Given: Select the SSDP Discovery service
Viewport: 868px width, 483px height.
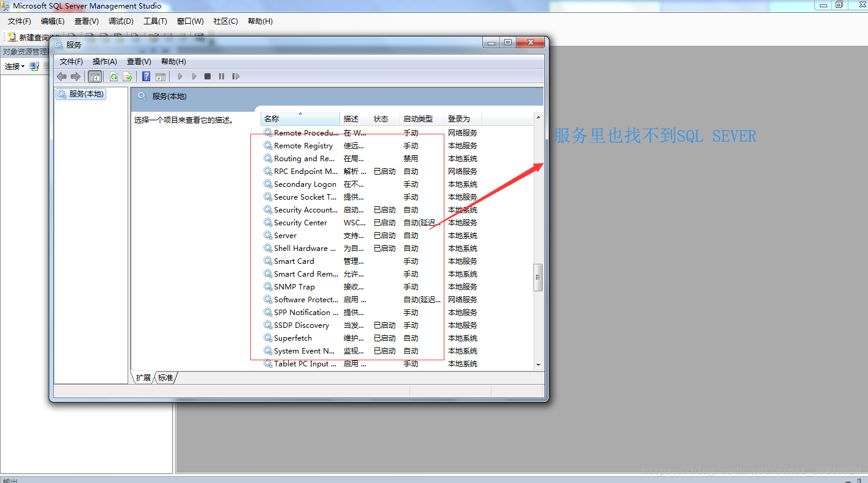Looking at the screenshot, I should [302, 325].
